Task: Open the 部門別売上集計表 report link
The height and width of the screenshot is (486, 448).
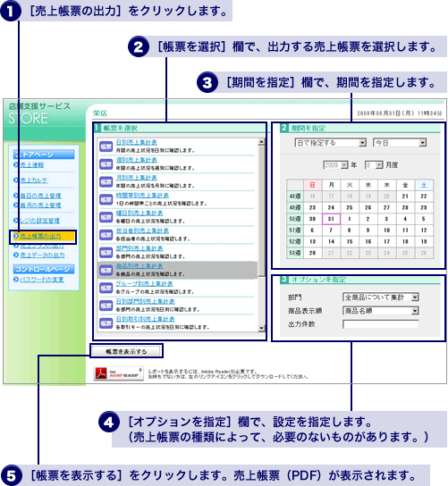Action: 139,248
